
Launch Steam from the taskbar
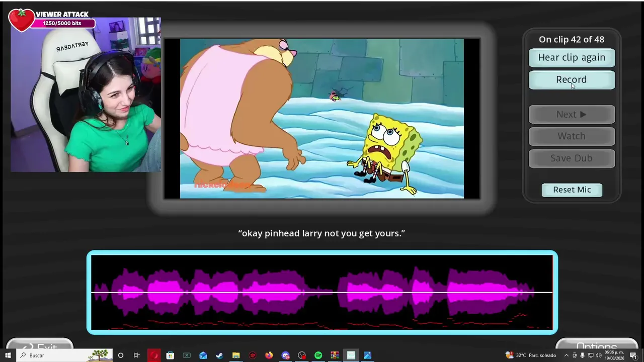[219, 355]
